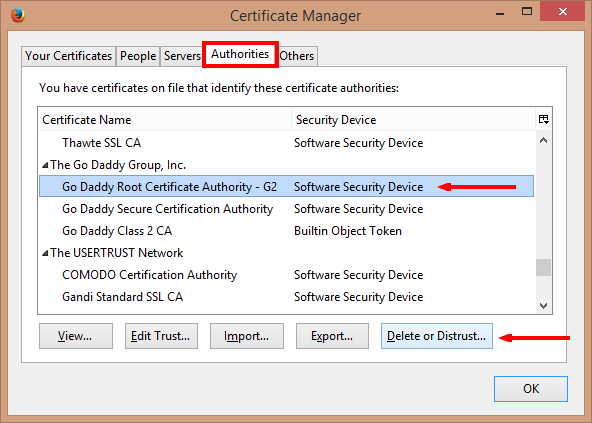Screen dimensions: 592x423
Task: Click Export... button
Action: pyautogui.click(x=332, y=336)
